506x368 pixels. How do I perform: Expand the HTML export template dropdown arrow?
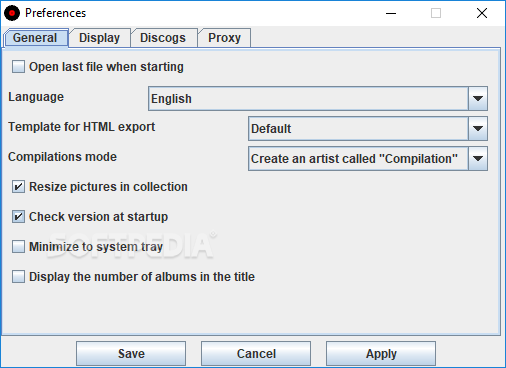click(478, 129)
